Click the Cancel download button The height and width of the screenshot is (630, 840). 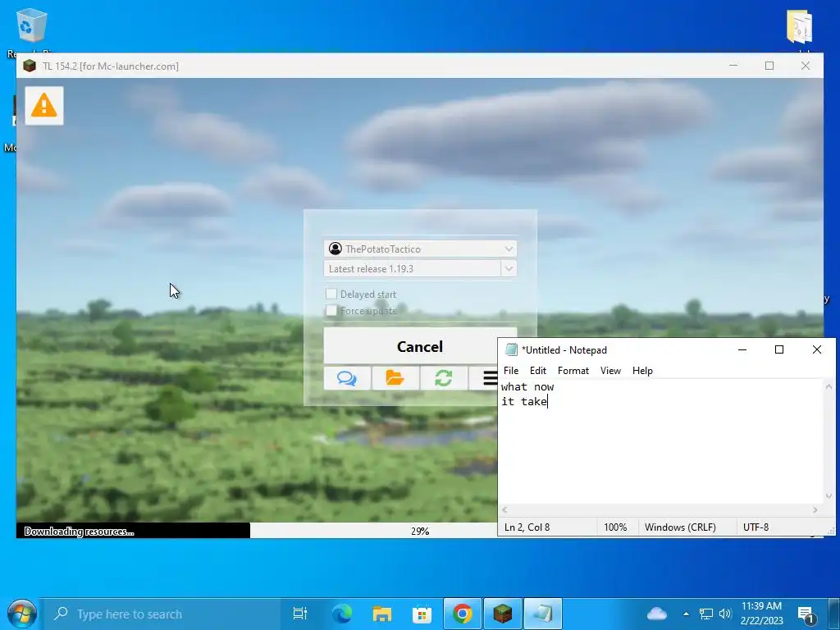pos(420,346)
